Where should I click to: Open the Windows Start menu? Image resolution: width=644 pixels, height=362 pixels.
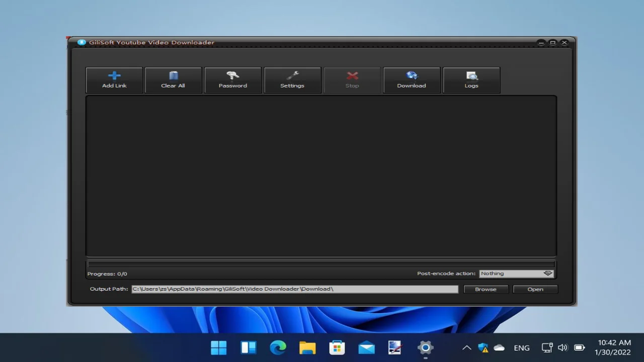[x=219, y=347]
